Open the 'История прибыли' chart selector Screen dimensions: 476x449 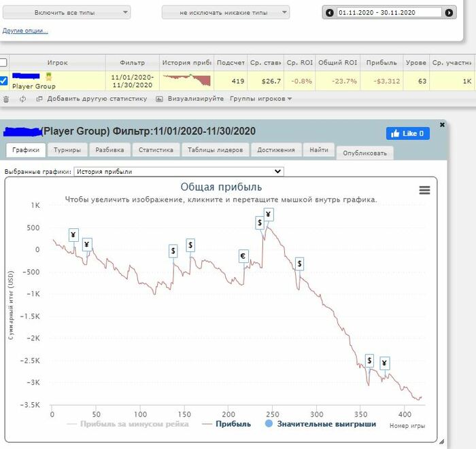(x=179, y=172)
